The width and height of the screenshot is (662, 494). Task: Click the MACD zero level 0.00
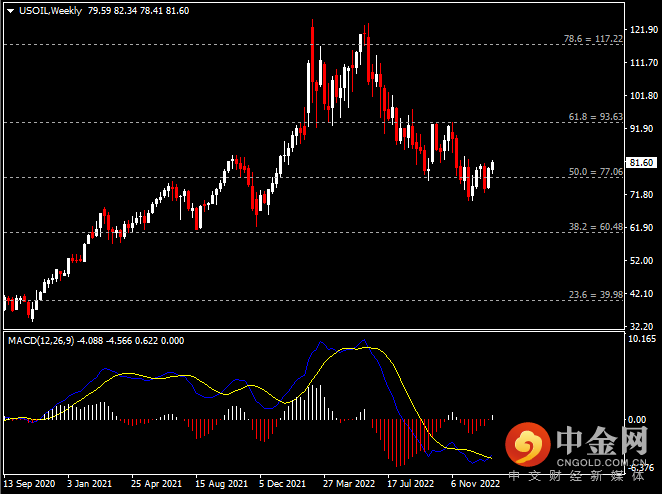coord(637,419)
